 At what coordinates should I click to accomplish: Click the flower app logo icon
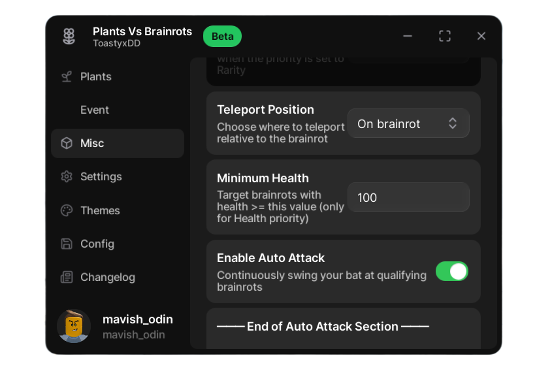[69, 37]
